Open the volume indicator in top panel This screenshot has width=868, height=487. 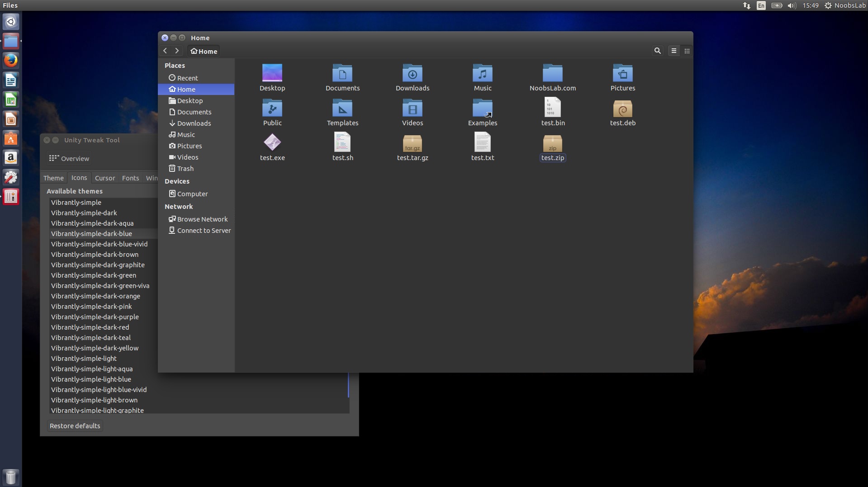(792, 5)
